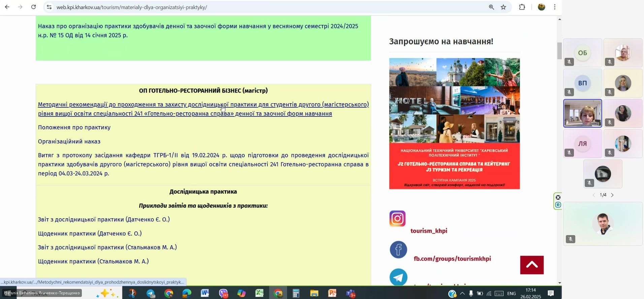Screen dimensions: 644x299
Task: Open Microsoft Teams from the taskbar
Action: (351, 294)
